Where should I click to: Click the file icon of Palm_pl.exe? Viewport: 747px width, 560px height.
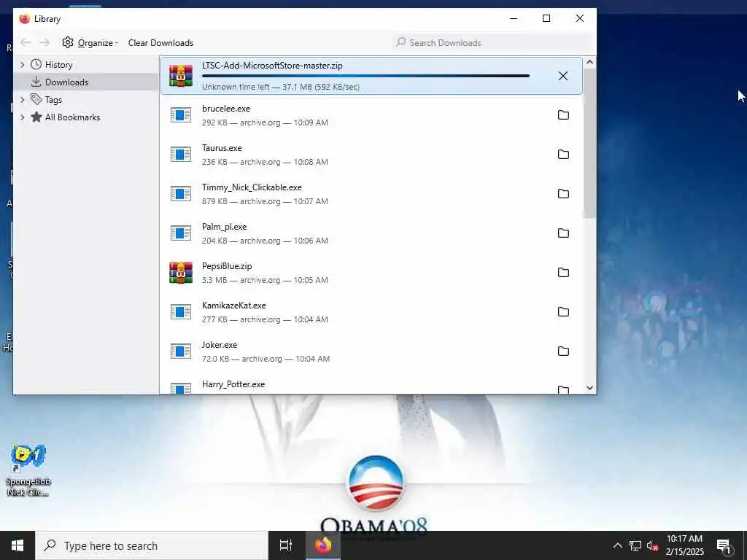[181, 233]
